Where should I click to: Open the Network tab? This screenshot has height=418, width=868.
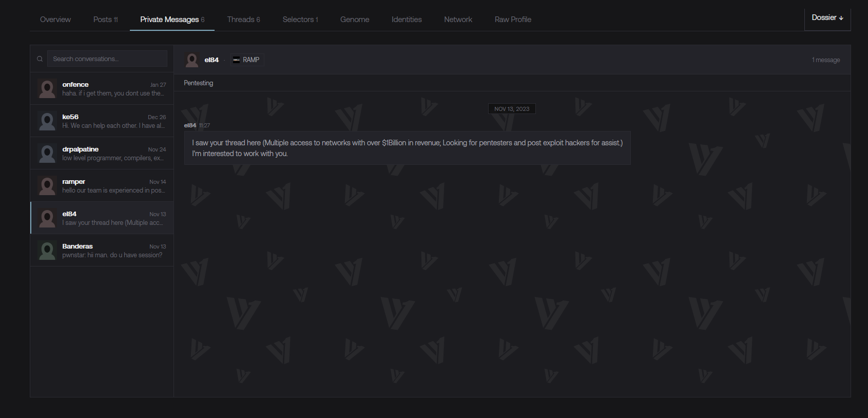point(458,20)
